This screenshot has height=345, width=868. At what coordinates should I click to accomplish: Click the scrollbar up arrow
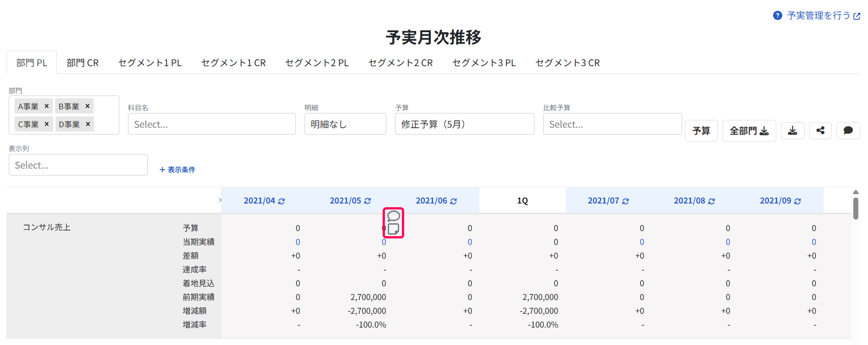tap(856, 192)
